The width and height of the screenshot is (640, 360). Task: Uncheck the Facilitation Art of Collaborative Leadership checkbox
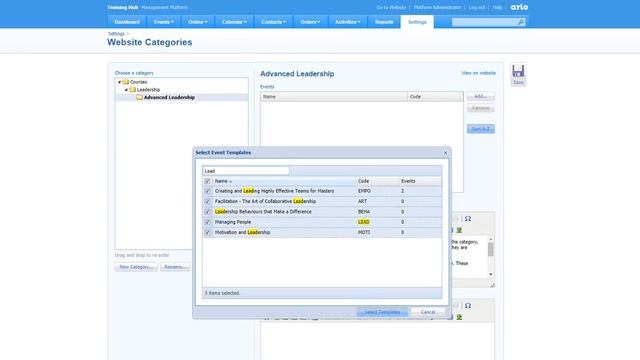click(x=207, y=201)
